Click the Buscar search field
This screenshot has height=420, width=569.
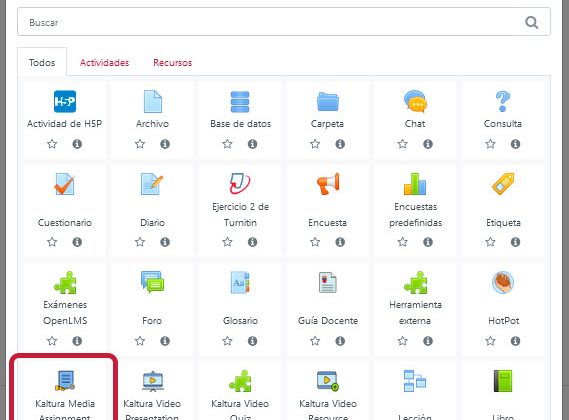point(284,22)
